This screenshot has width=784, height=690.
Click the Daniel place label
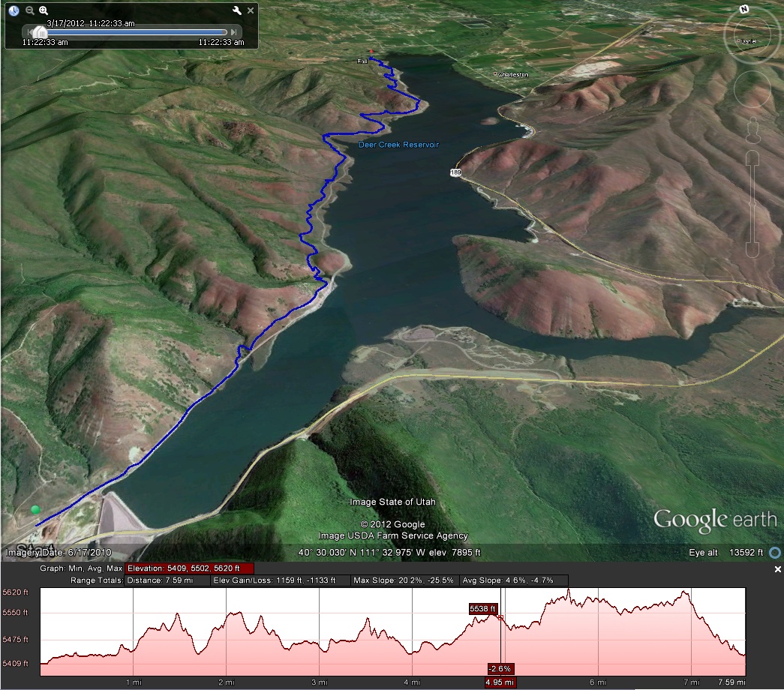pos(749,41)
